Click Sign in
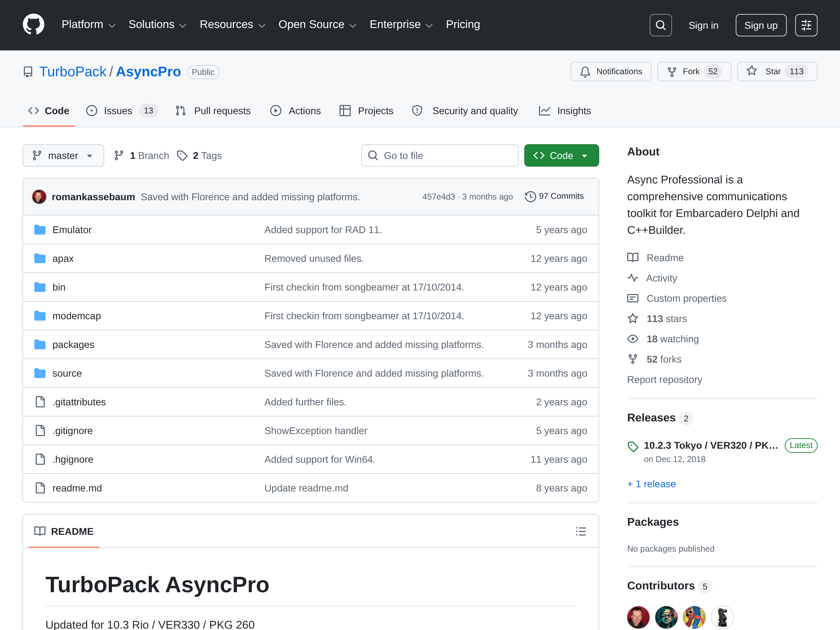Image resolution: width=840 pixels, height=630 pixels. pyautogui.click(x=703, y=26)
